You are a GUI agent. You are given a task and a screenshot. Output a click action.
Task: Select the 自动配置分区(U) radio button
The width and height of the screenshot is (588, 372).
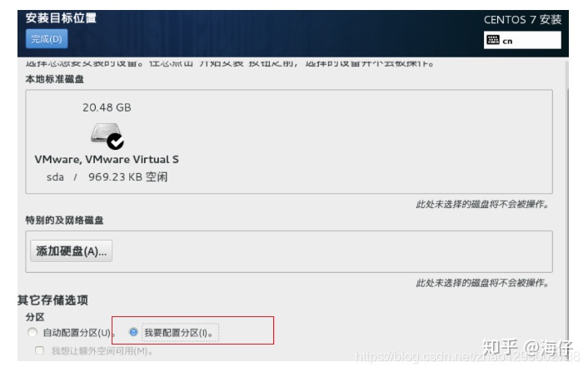pos(32,332)
